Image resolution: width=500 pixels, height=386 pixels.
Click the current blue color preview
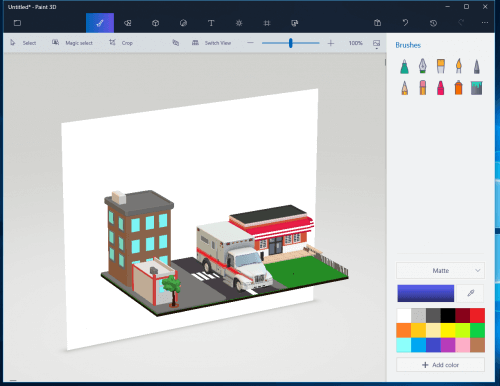pyautogui.click(x=426, y=293)
